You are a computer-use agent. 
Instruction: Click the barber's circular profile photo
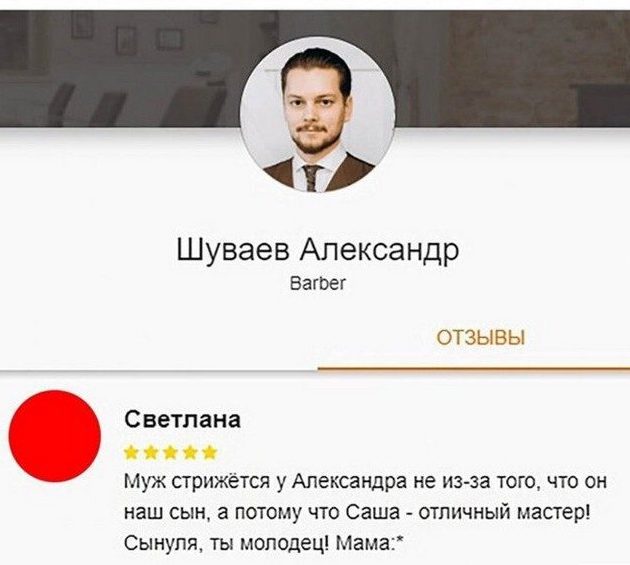pos(317,115)
